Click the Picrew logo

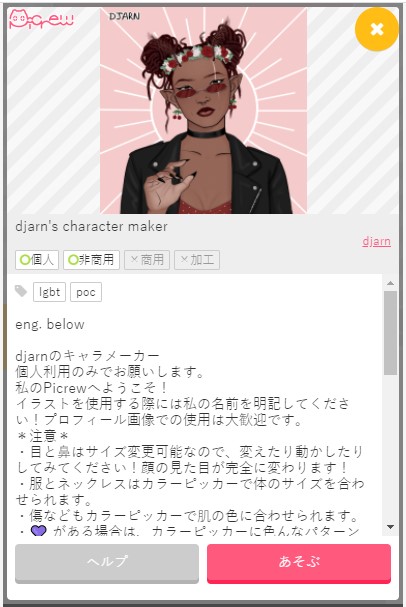pos(41,19)
